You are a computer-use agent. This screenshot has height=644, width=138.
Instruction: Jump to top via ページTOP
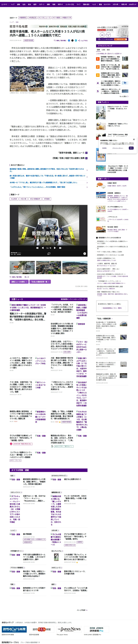(82, 610)
